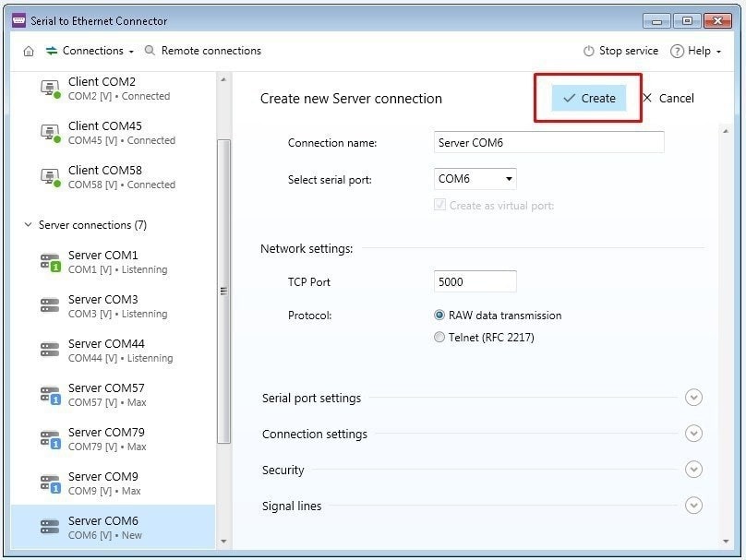Click the Client COM58 connection icon
746x560 pixels.
(x=50, y=177)
